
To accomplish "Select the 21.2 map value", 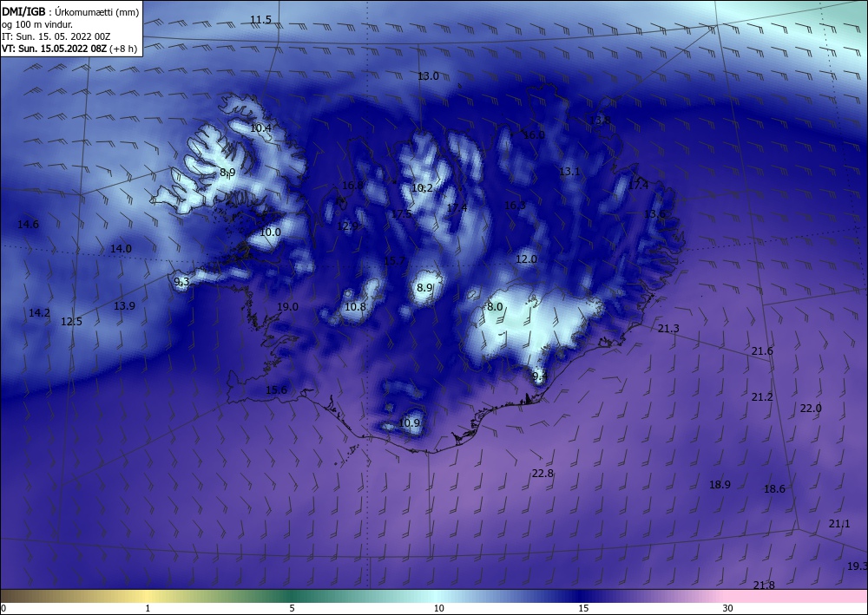I will tap(762, 397).
